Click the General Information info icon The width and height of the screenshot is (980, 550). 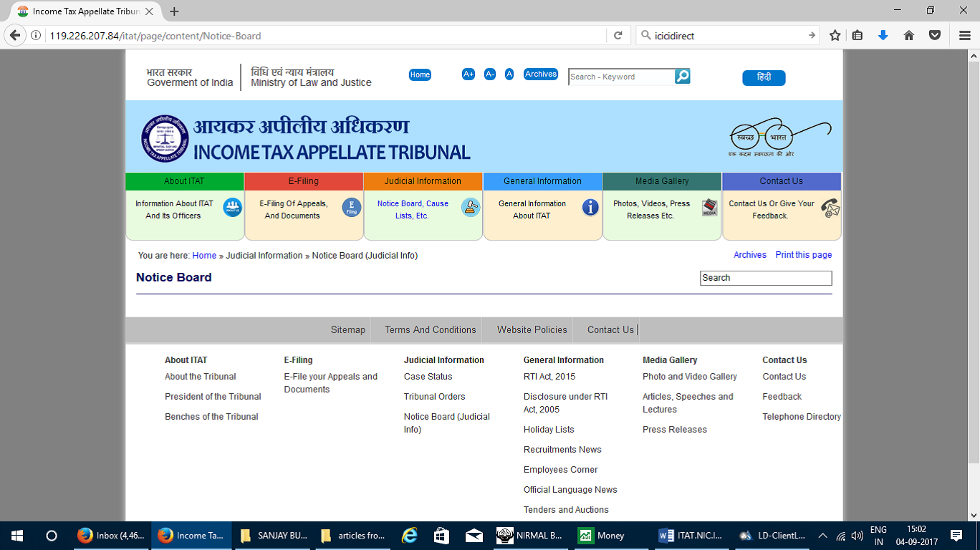coord(590,208)
